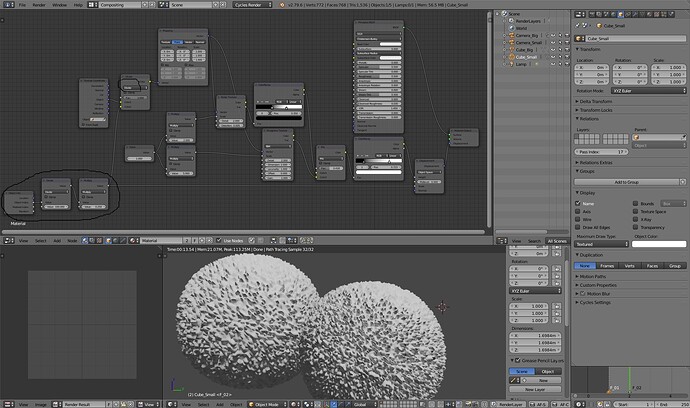Image resolution: width=690 pixels, height=408 pixels.
Task: Select the Faces duplication button
Action: tap(652, 266)
